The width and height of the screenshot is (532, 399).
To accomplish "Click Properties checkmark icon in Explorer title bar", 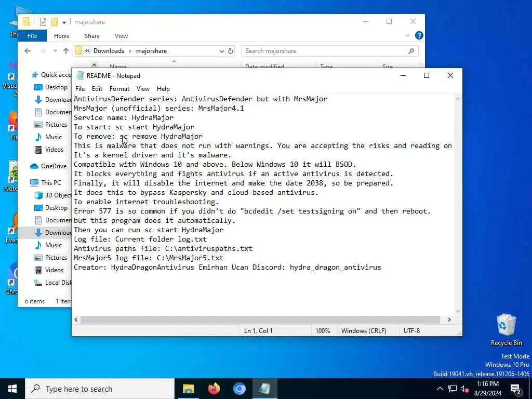I will 43,22.
